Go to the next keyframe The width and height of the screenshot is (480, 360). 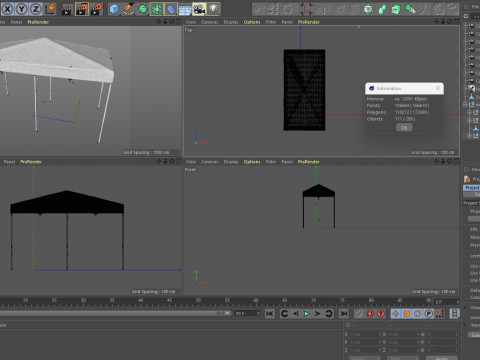pos(328,314)
